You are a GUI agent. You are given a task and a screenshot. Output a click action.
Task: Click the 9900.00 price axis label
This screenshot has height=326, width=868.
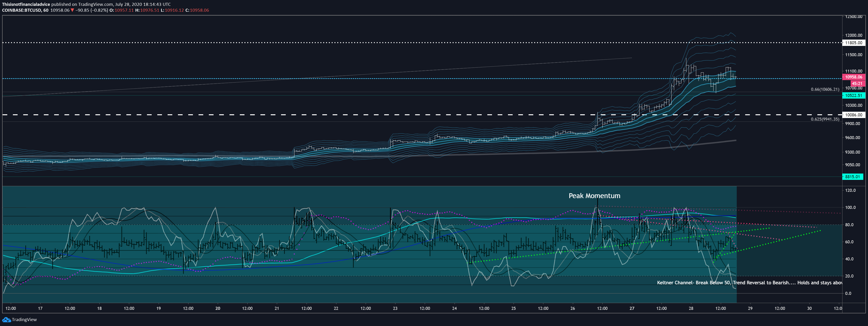pyautogui.click(x=853, y=124)
